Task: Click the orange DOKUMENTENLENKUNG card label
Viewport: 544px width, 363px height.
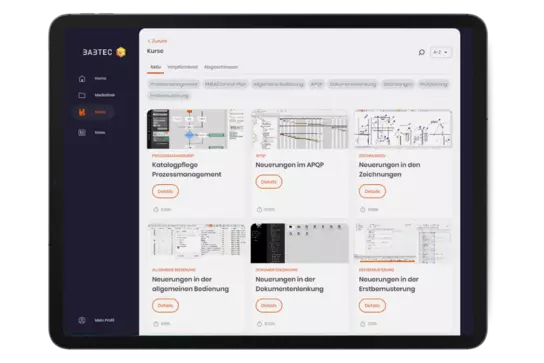Action: click(277, 270)
